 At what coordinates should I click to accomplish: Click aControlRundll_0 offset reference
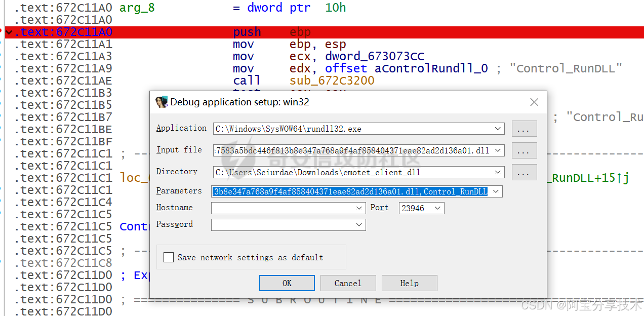tap(431, 68)
